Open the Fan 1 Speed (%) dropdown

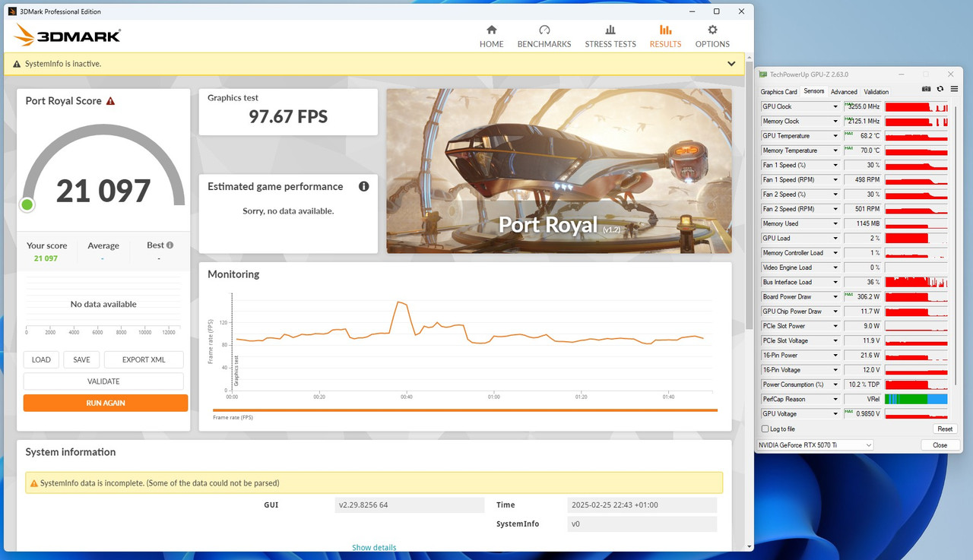(835, 166)
